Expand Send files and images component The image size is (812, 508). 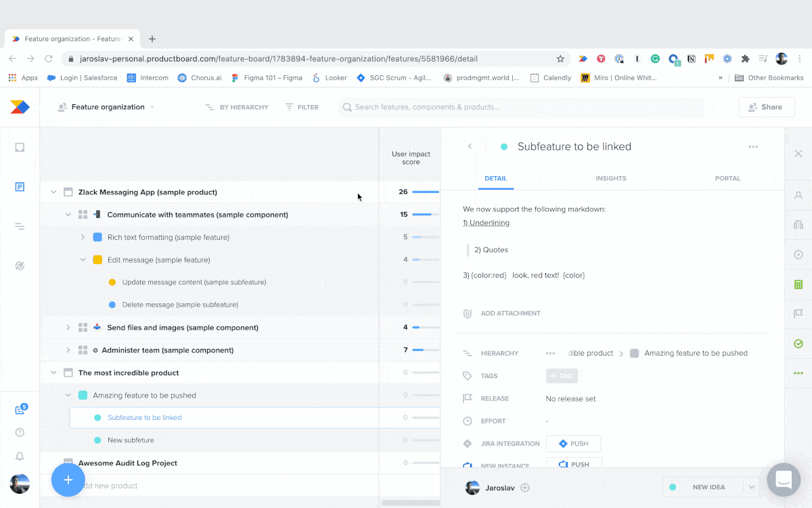68,328
